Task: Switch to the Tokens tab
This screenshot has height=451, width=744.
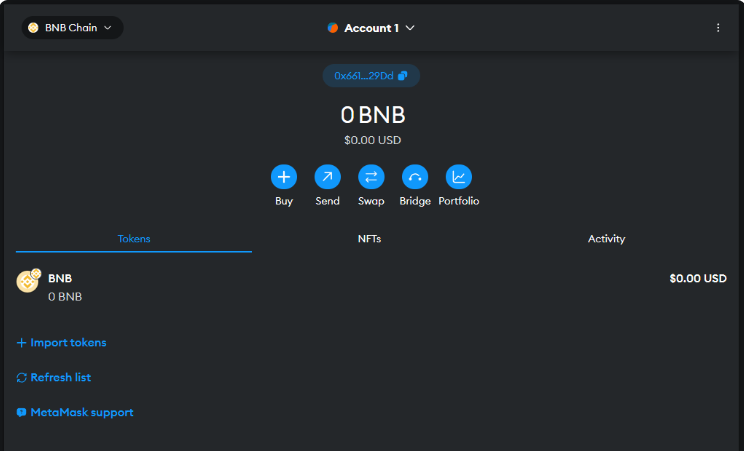Action: [x=134, y=239]
